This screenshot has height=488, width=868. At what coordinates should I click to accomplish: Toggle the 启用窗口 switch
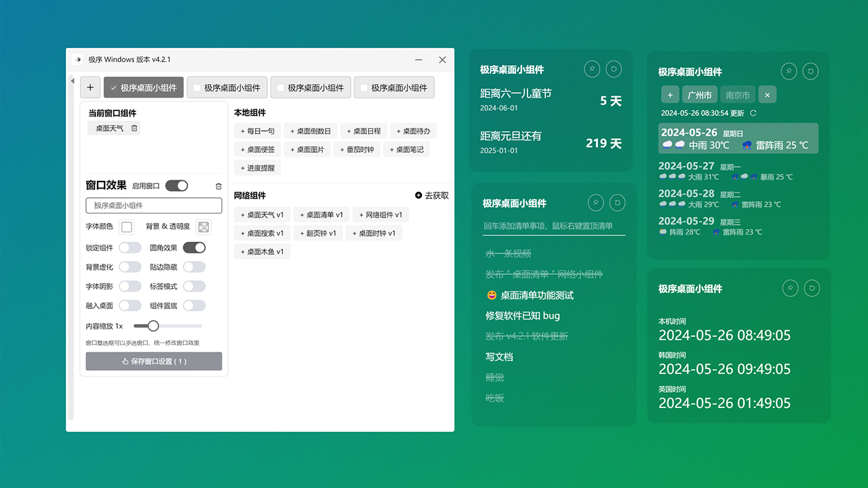(176, 186)
